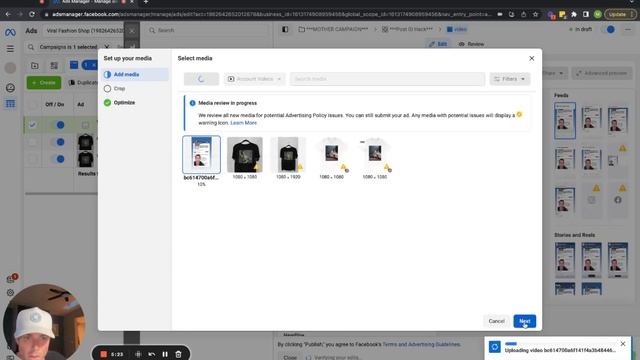This screenshot has width=640, height=360.
Task: Open the Filters dropdown
Action: click(510, 79)
